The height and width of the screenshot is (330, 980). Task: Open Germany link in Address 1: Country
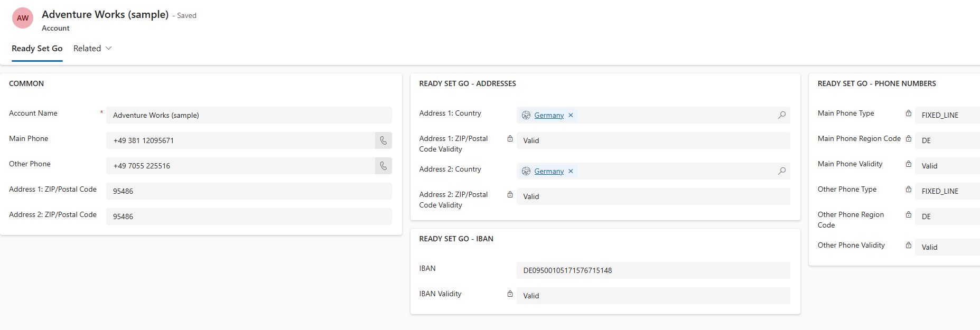(549, 115)
